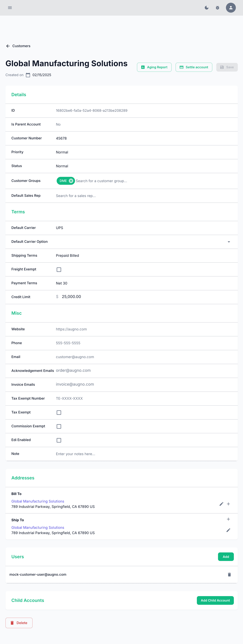Go back using the Customers arrow
This screenshot has height=644, width=243.
click(8, 46)
